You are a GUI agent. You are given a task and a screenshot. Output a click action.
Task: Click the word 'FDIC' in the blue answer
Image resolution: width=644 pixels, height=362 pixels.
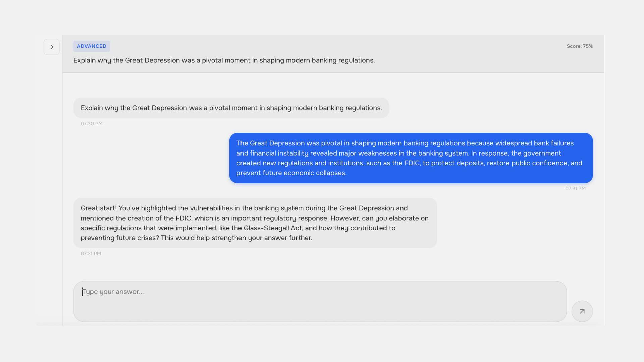coord(412,163)
